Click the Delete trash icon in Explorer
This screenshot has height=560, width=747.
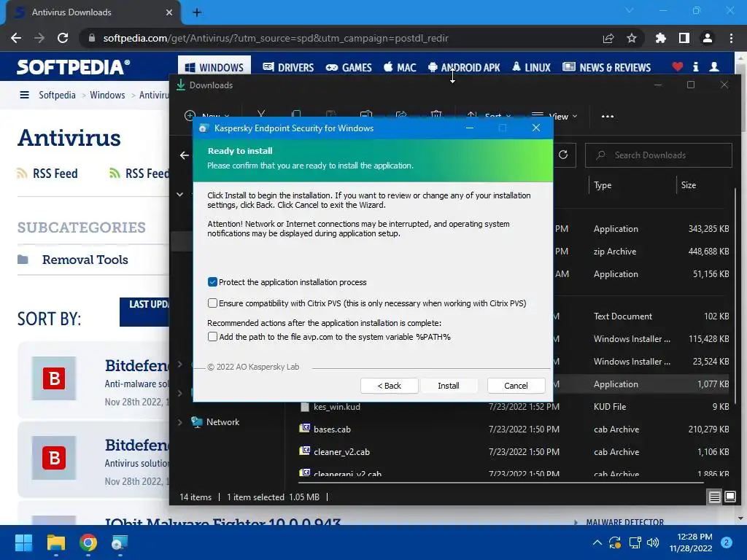436,115
